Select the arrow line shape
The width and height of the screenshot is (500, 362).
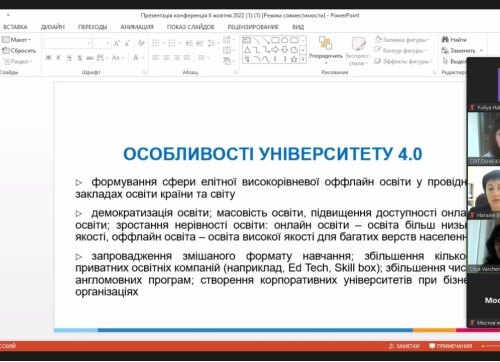[266, 40]
